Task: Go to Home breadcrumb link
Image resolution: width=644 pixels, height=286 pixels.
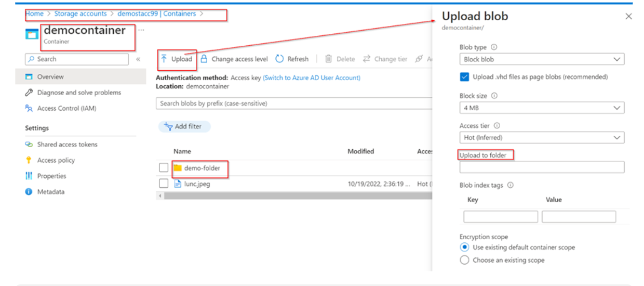Action: (x=35, y=14)
